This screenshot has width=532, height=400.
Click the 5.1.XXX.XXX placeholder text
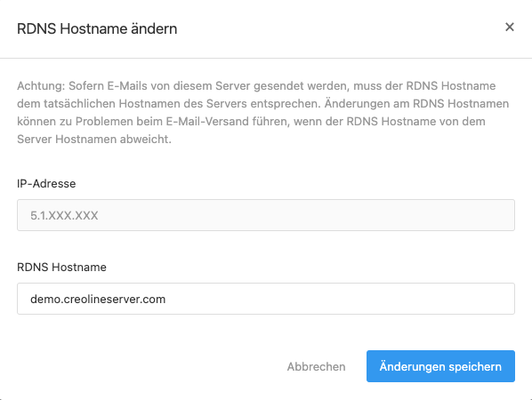64,215
